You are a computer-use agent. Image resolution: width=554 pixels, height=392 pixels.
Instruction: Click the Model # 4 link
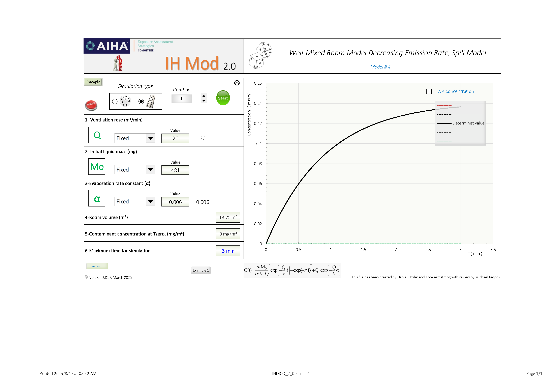point(380,67)
